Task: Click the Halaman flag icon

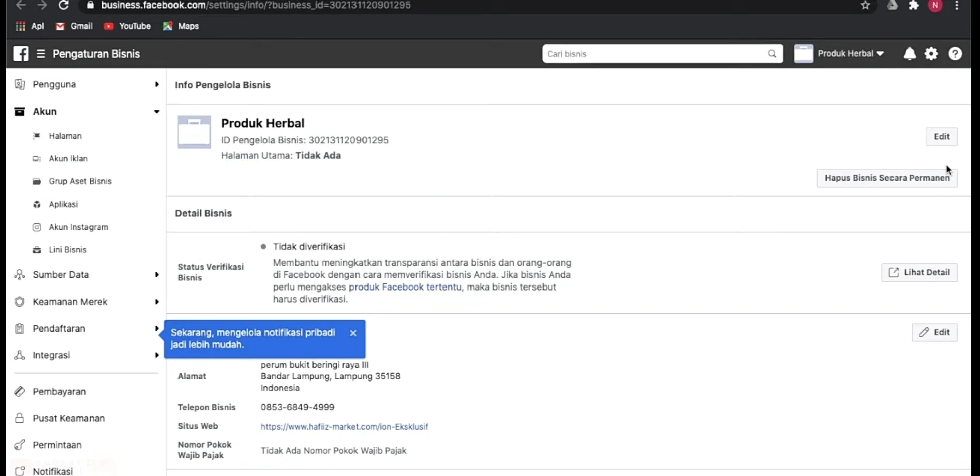Action: 37,136
